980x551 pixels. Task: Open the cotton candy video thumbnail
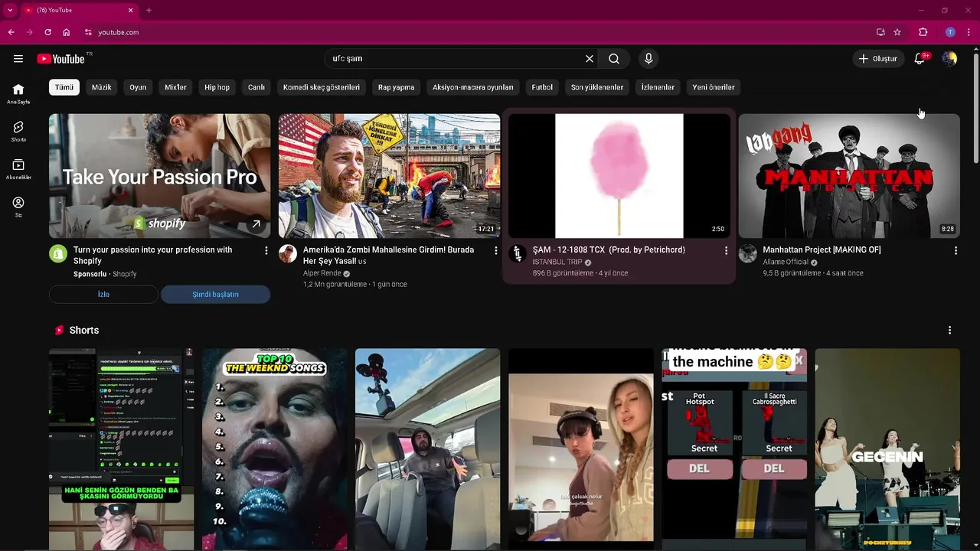point(619,176)
